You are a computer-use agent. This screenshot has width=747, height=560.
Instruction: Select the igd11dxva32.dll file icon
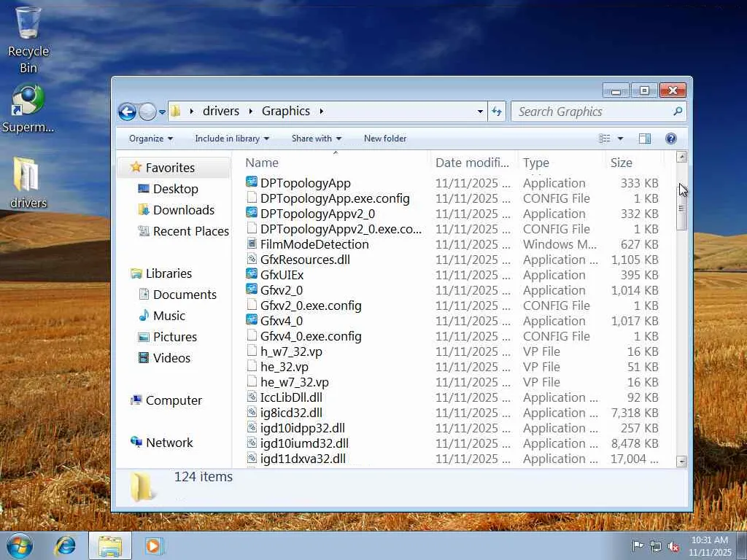tap(252, 458)
